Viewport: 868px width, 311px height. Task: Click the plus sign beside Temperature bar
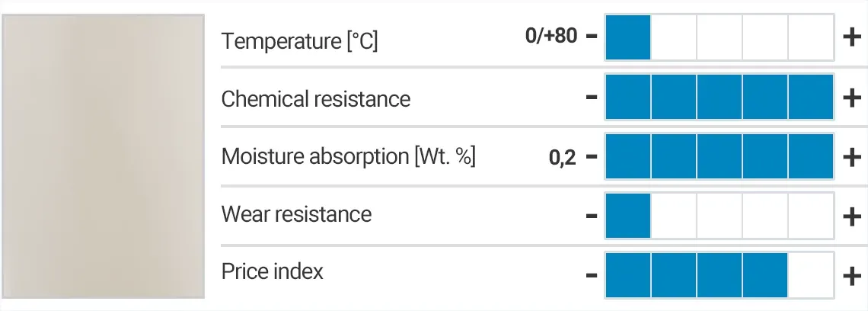pyautogui.click(x=853, y=37)
